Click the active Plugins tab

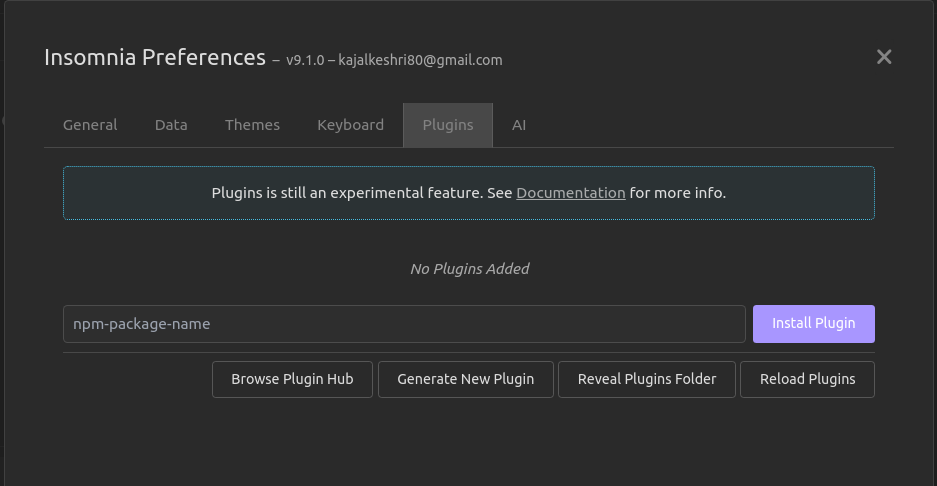448,125
